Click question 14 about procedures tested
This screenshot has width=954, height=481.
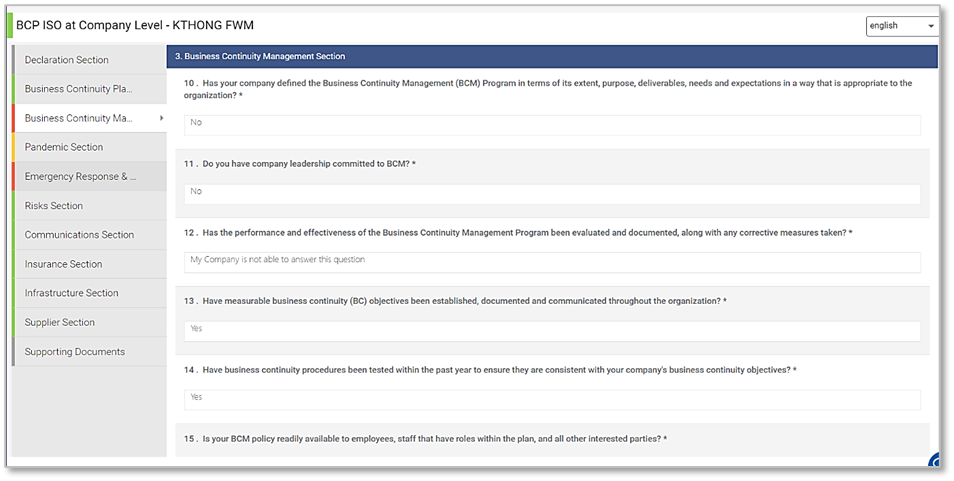click(x=490, y=370)
